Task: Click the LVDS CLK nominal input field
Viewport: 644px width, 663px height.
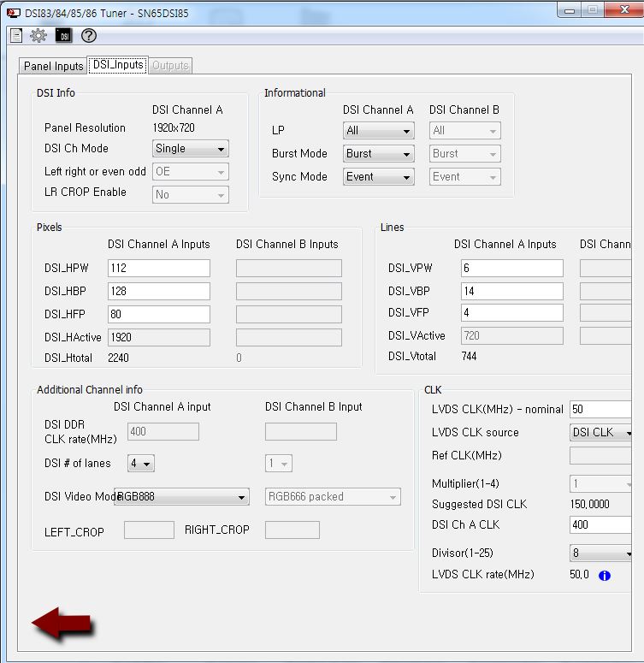Action: [600, 409]
